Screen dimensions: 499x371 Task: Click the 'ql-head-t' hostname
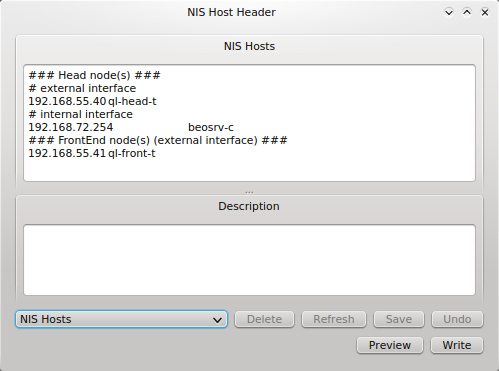[x=132, y=101]
